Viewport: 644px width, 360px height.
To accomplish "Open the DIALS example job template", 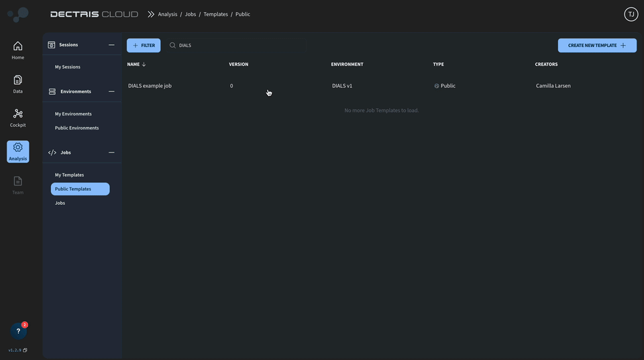I will pyautogui.click(x=150, y=86).
